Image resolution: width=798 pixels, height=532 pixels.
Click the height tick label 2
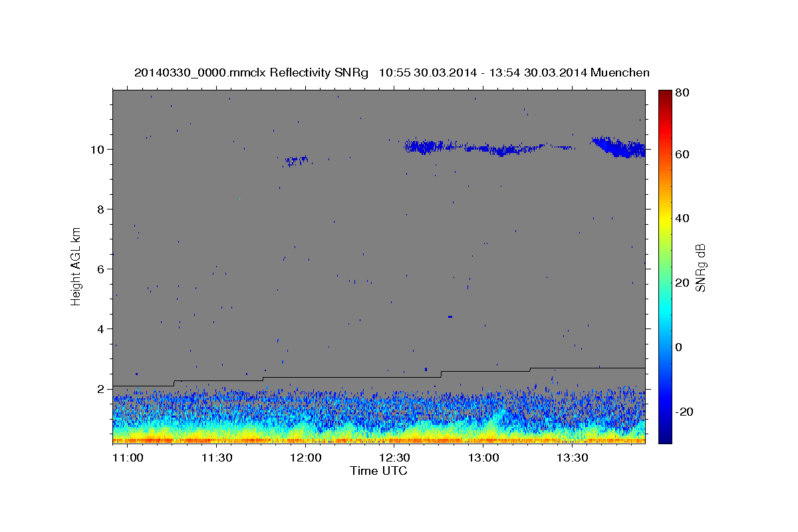(x=100, y=389)
